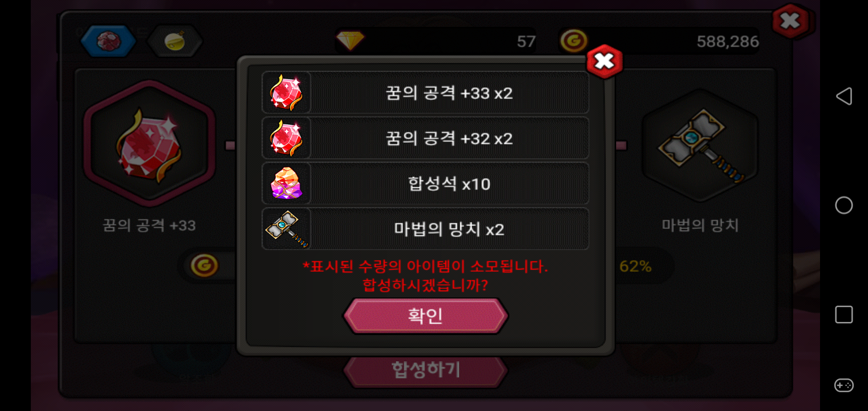Select the 마법의 망치 x2 row
Image resolution: width=868 pixels, height=411 pixels.
click(x=425, y=229)
